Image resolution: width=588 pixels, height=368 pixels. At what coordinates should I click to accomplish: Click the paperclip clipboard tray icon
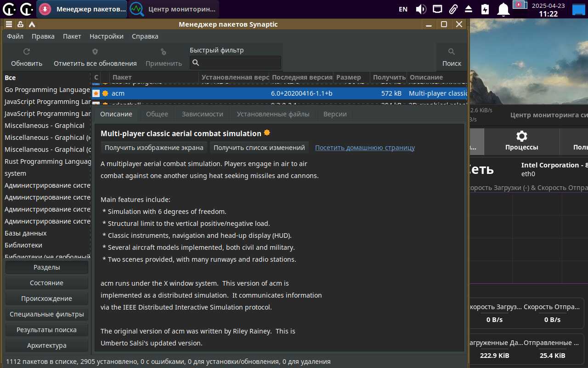tap(453, 9)
